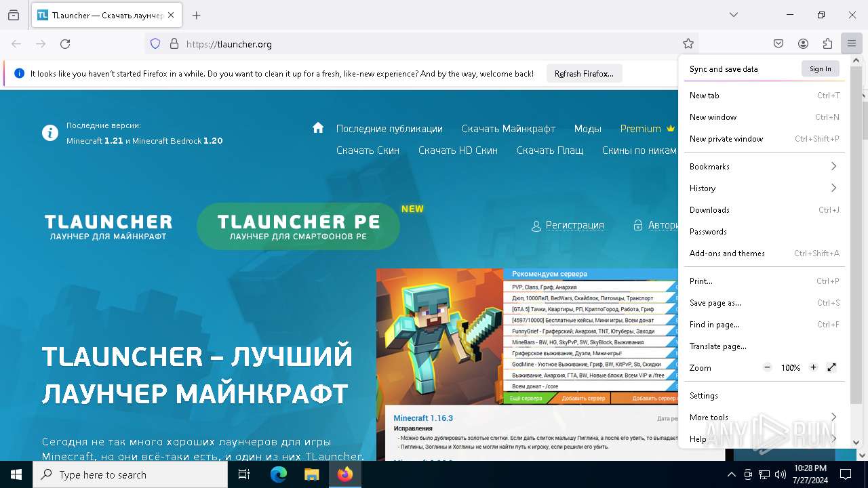Open volume control in system tray

tap(781, 474)
